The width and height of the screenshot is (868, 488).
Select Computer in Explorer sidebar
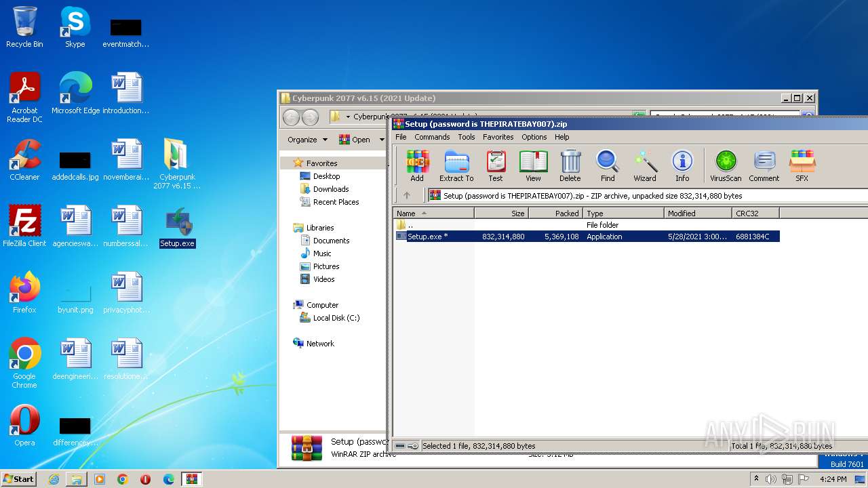(322, 305)
